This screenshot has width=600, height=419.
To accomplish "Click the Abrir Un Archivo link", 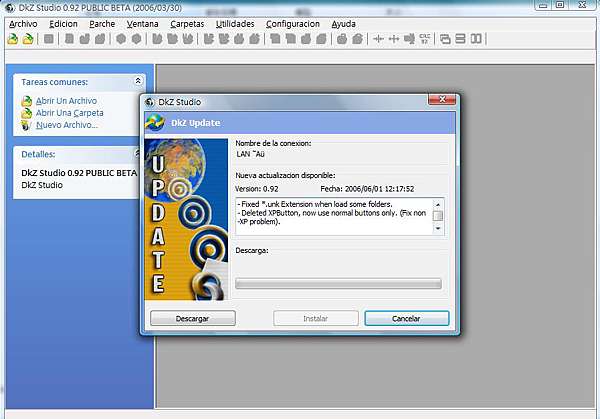I will pos(66,101).
